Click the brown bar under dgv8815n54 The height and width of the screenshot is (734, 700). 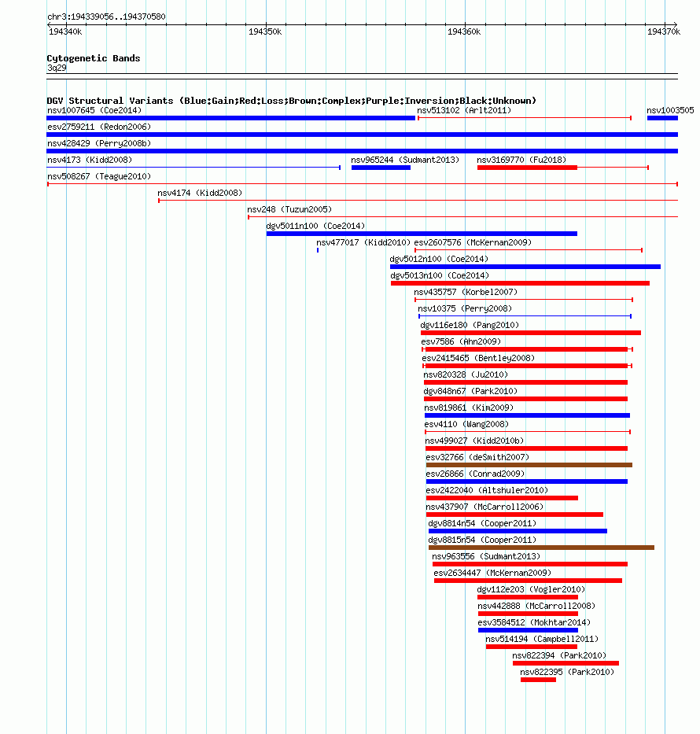[x=541, y=548]
